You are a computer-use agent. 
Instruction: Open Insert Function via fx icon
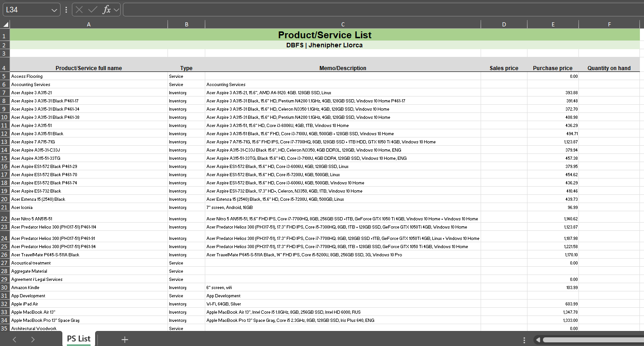click(x=106, y=10)
